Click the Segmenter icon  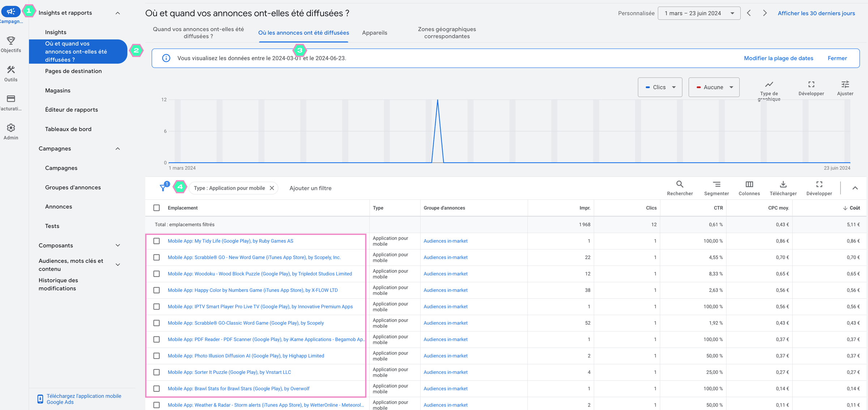tap(716, 184)
